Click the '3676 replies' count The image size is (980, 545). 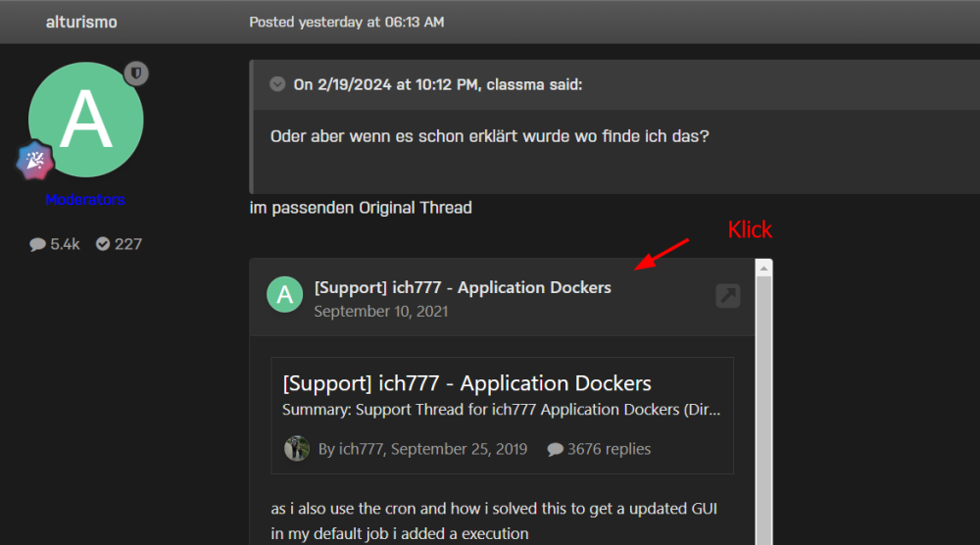point(599,449)
